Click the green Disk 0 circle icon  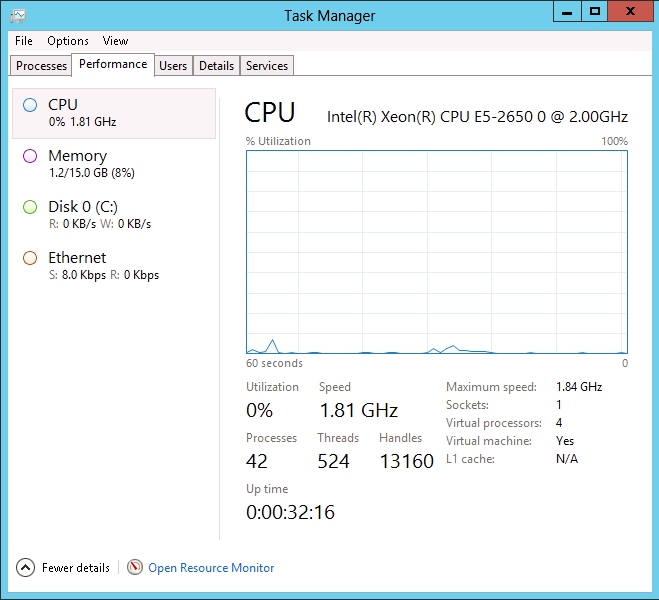click(29, 207)
